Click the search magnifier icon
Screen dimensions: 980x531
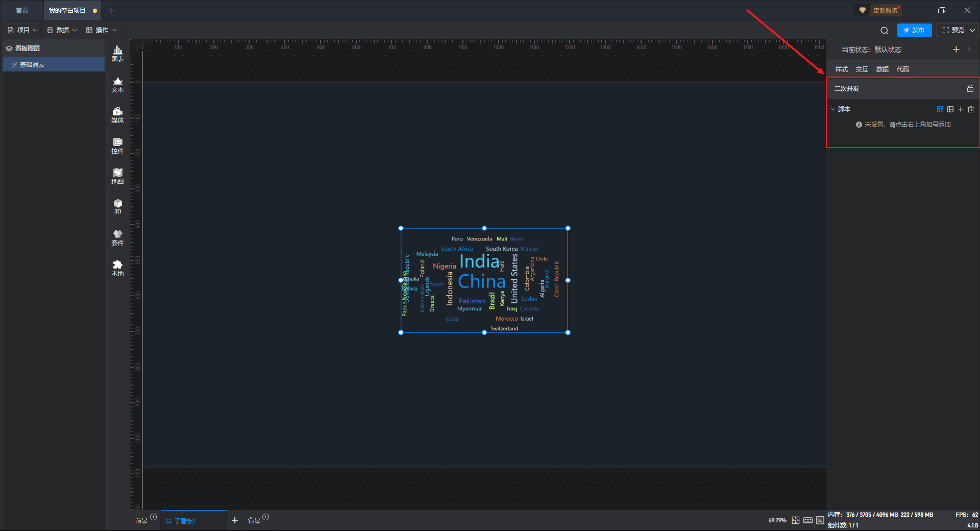(885, 30)
